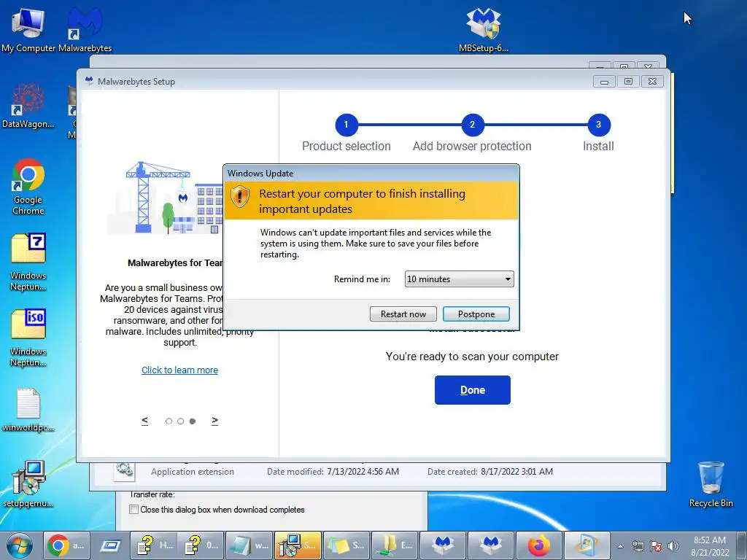Select the second carousel dot
747x560 pixels.
181,421
